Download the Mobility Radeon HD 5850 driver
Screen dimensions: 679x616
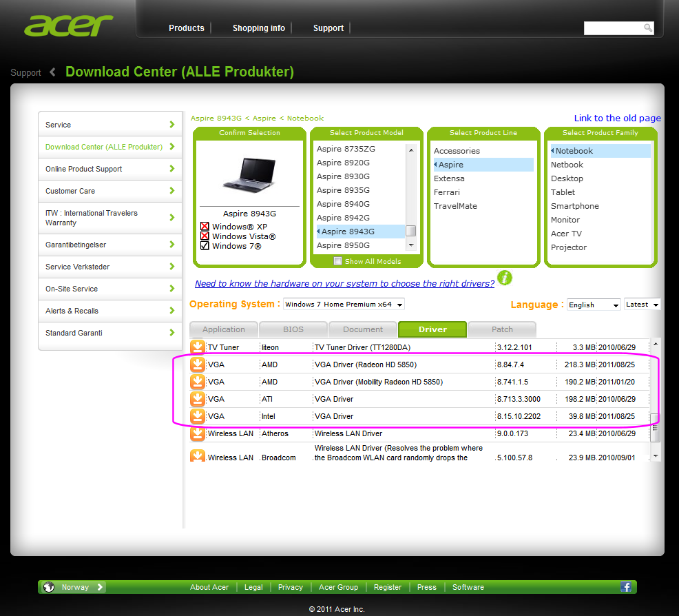coord(198,382)
